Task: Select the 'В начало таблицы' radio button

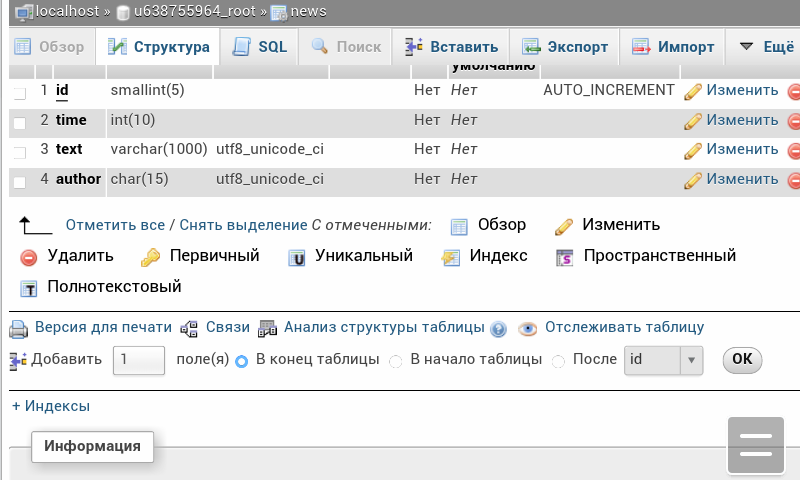Action: coord(396,361)
